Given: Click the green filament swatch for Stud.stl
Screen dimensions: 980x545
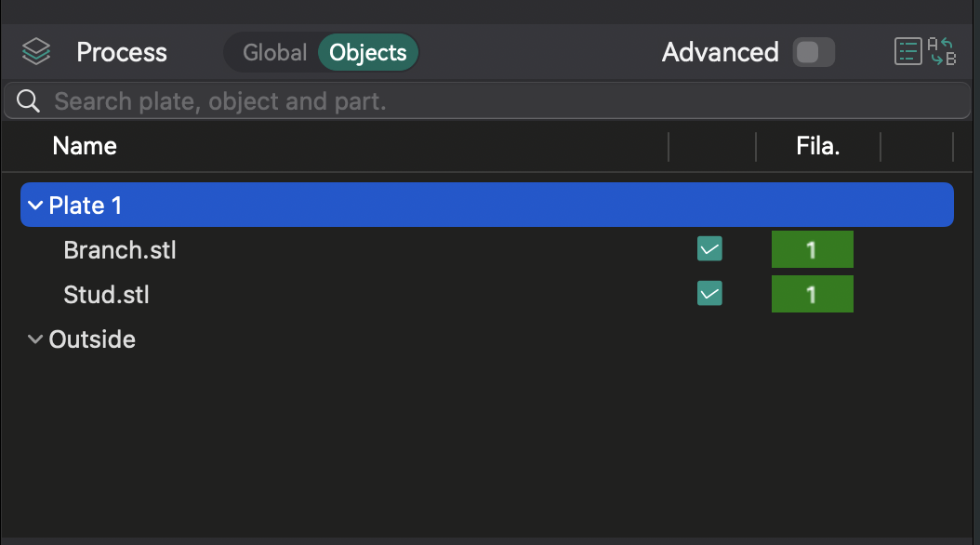Looking at the screenshot, I should click(x=812, y=294).
